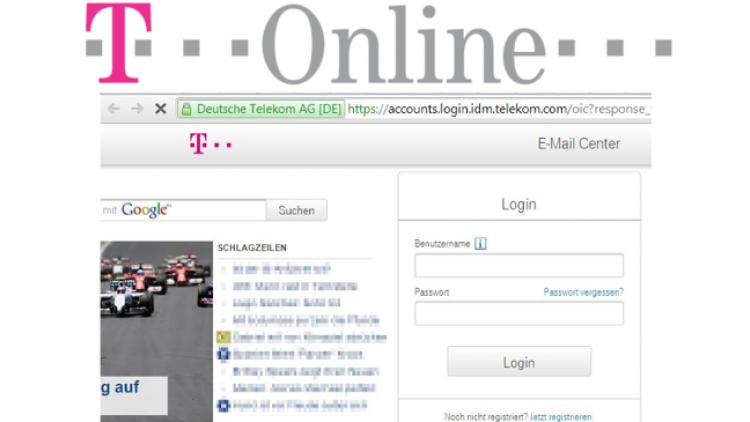Viewport: 750px width, 422px height.
Task: Click the Schlagzeilen heading
Action: pos(252,247)
